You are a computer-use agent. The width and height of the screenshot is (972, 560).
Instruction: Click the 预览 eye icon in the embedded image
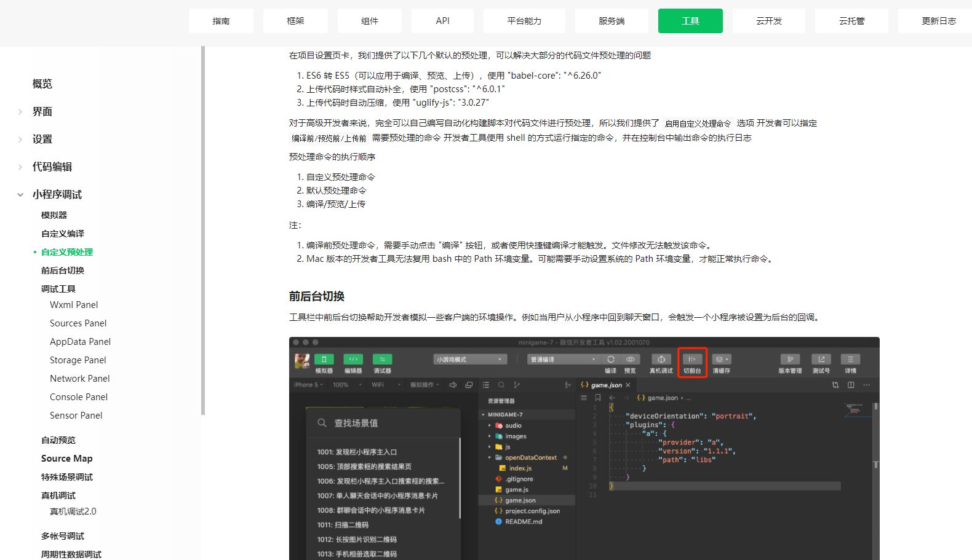pos(630,360)
